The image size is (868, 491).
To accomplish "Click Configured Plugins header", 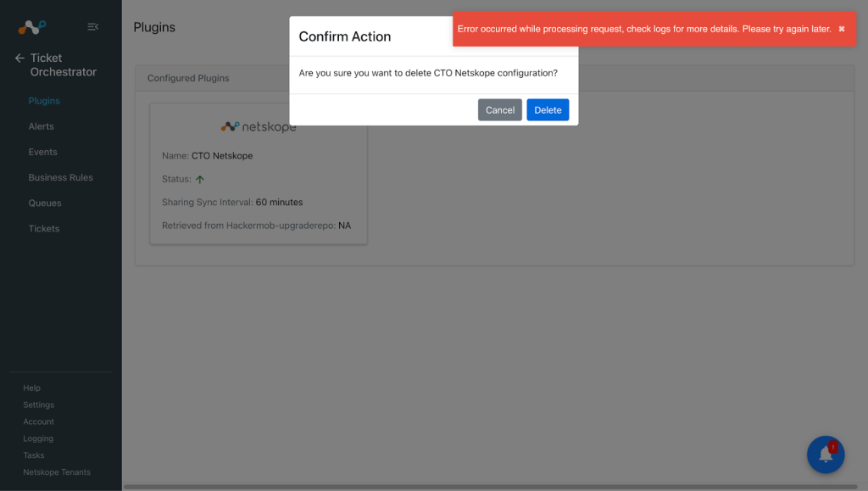I will coord(188,78).
